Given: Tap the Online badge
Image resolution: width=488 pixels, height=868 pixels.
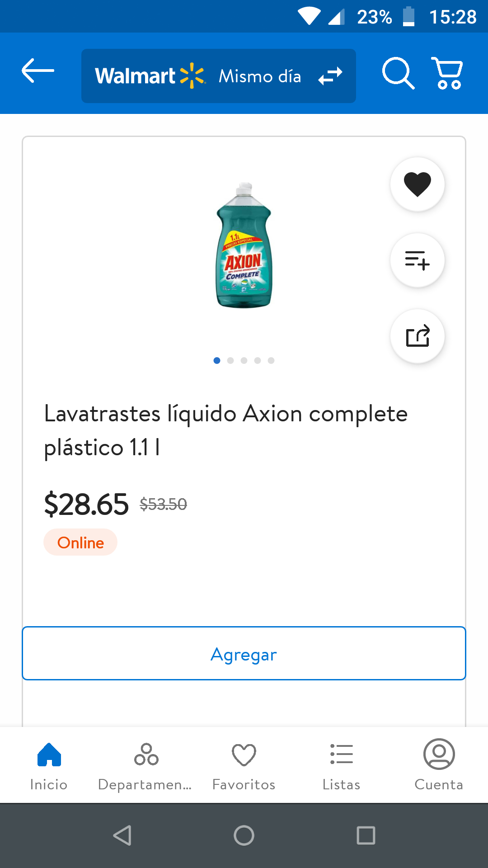Looking at the screenshot, I should [x=80, y=542].
